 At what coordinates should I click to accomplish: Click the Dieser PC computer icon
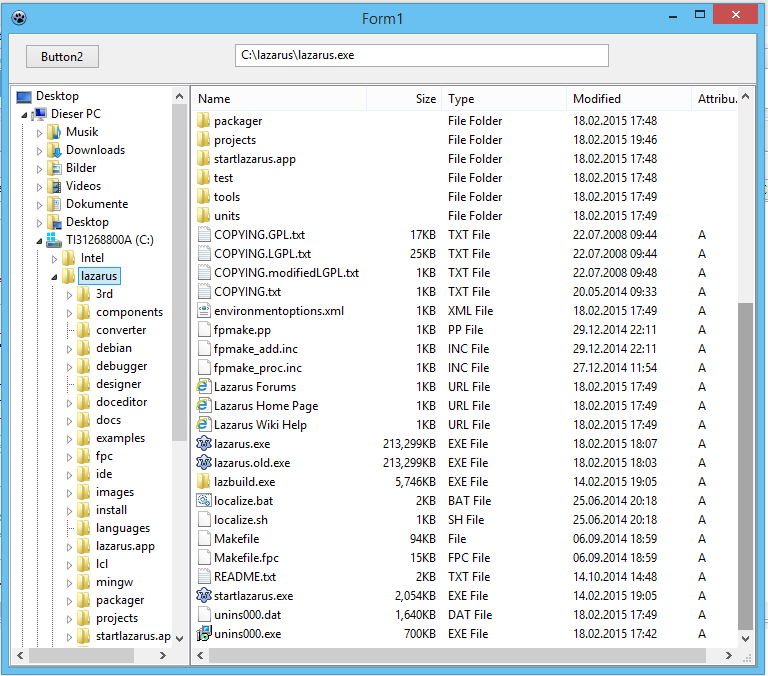pyautogui.click(x=40, y=114)
